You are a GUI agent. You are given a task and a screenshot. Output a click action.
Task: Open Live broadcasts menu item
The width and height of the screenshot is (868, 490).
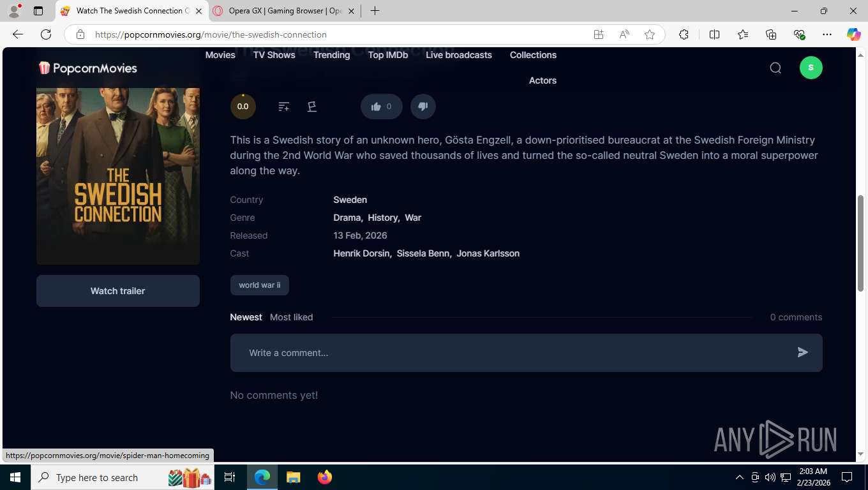click(x=459, y=55)
